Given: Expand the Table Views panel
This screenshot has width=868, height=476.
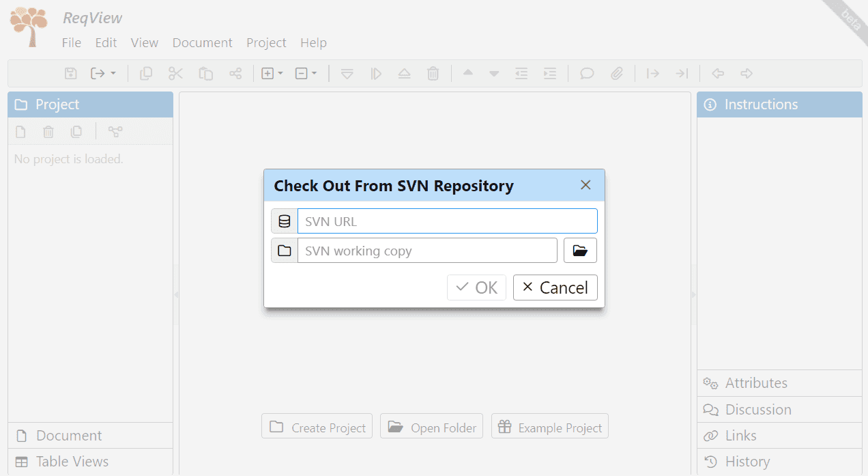Looking at the screenshot, I should coord(90,462).
